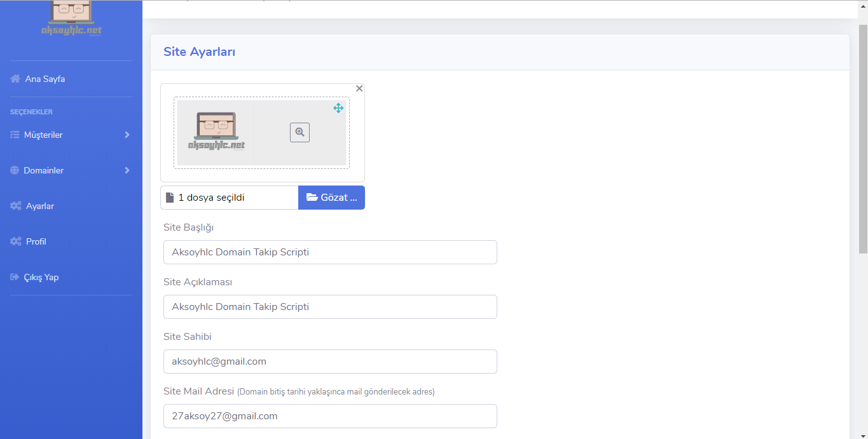Focus the Site Başlığı input field
Viewport: 868px width, 439px height.
pos(330,252)
